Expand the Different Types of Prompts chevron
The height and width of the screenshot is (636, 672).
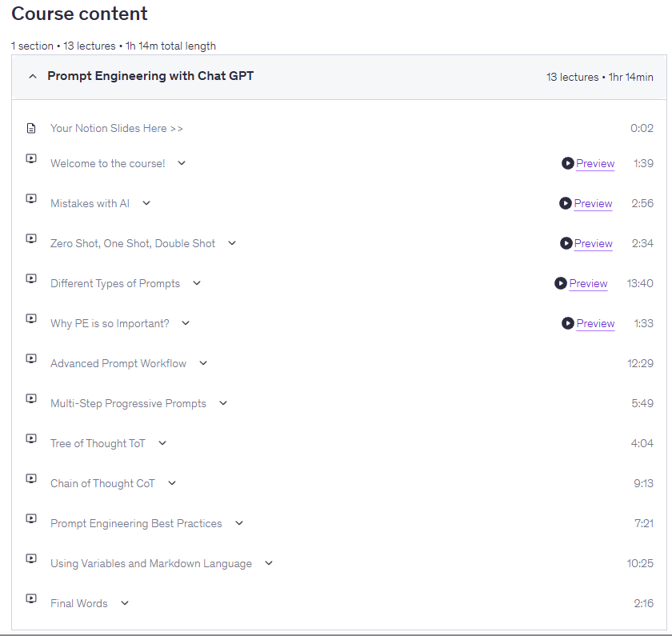click(x=197, y=283)
